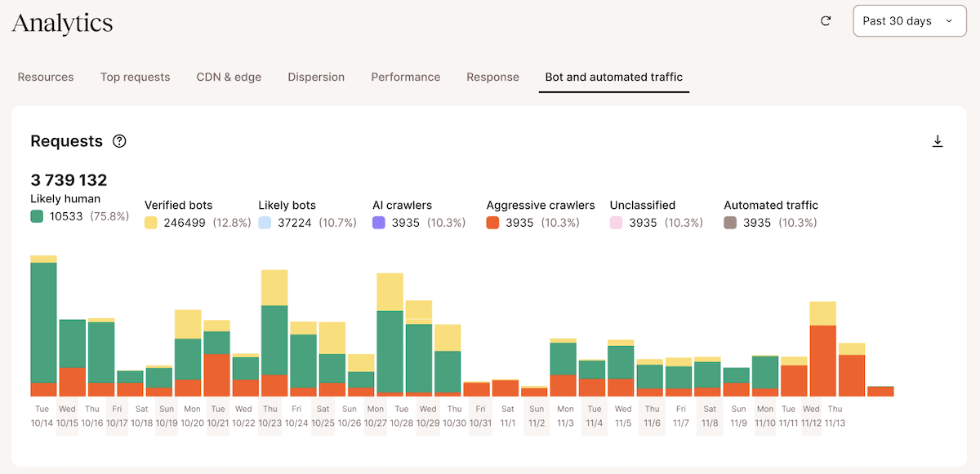Screen dimensions: 980x474
Task: Open the Requests help question-mark icon
Action: pyautogui.click(x=119, y=141)
